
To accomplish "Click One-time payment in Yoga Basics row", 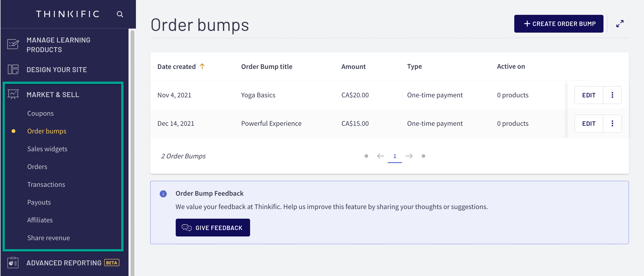I will click(435, 95).
